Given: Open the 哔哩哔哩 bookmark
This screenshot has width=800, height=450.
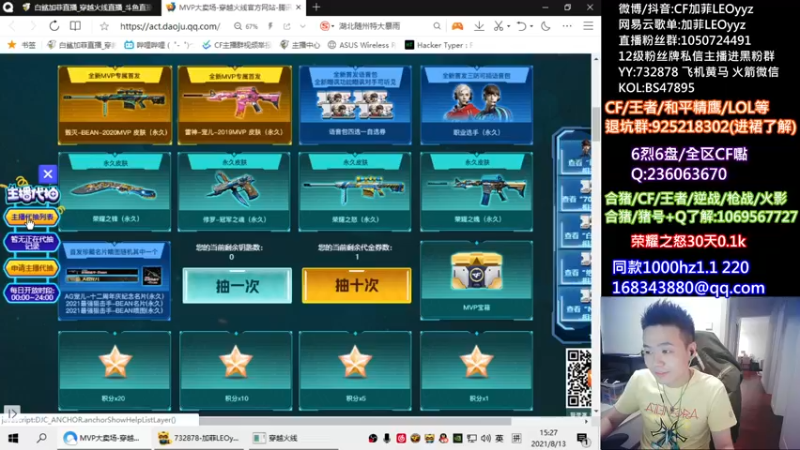Looking at the screenshot, I should 158,45.
